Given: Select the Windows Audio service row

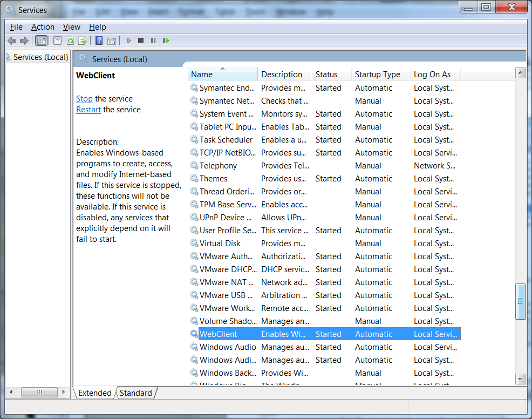Looking at the screenshot, I should [x=227, y=347].
